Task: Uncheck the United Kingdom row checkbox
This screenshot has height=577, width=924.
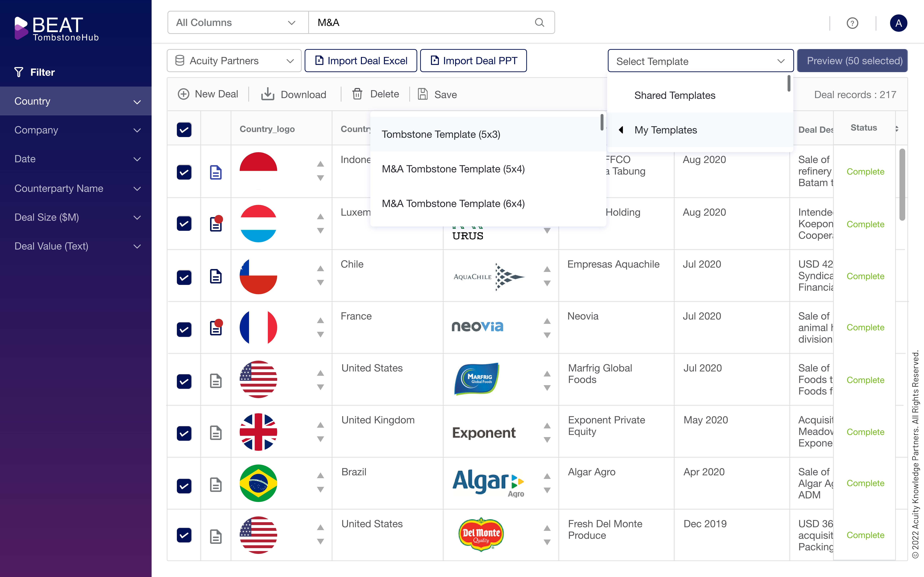Action: (x=184, y=433)
